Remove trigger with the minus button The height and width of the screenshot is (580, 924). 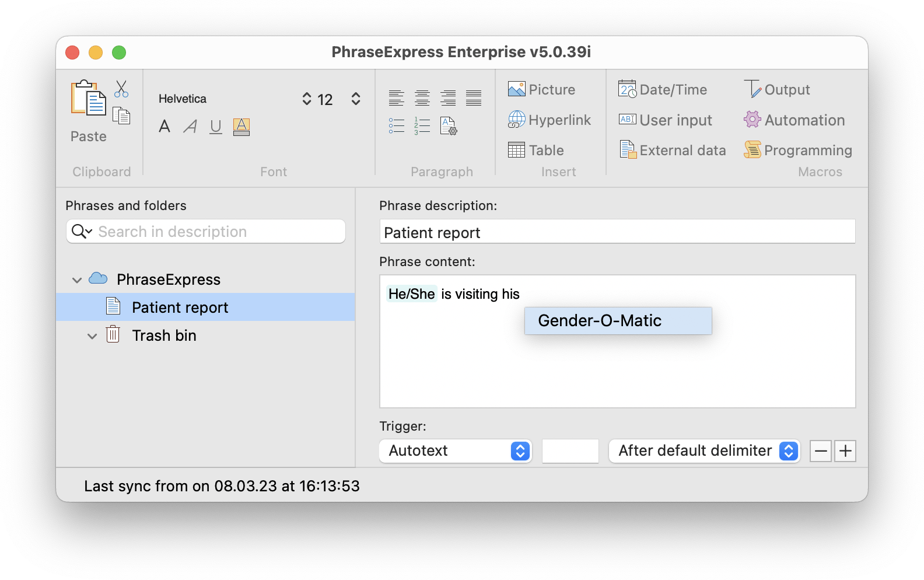point(821,451)
